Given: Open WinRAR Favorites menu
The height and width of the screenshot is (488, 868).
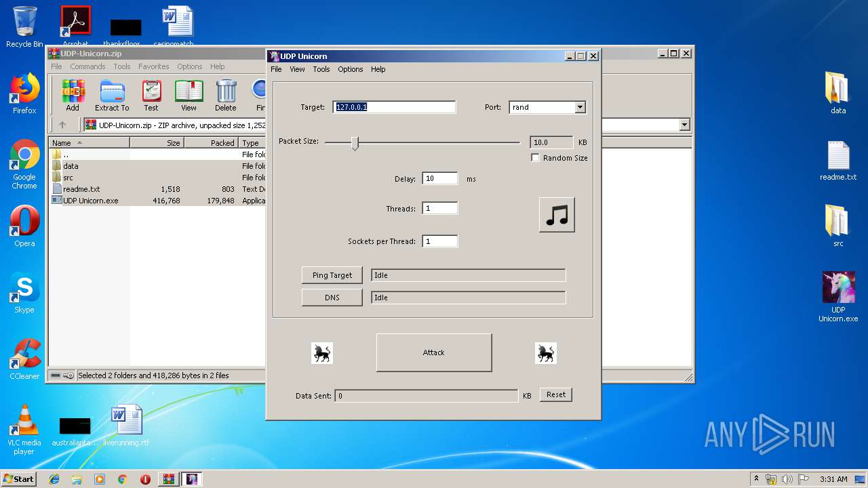Looking at the screenshot, I should click(154, 66).
